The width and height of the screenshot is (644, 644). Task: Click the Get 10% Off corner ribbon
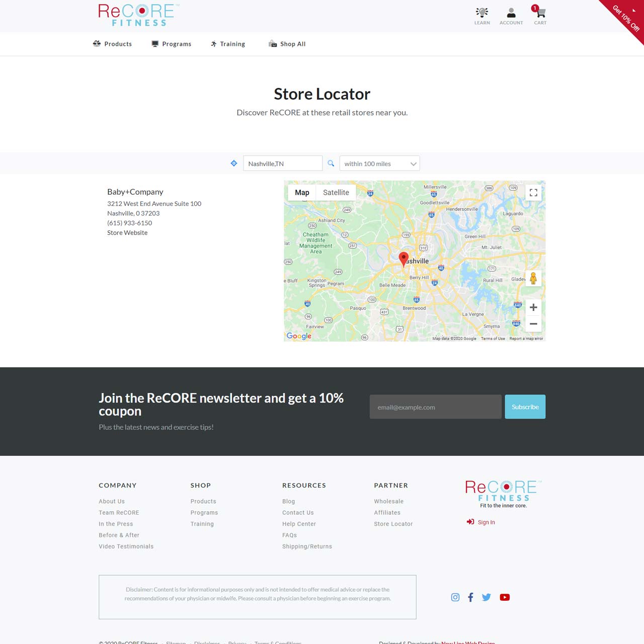[x=626, y=18]
